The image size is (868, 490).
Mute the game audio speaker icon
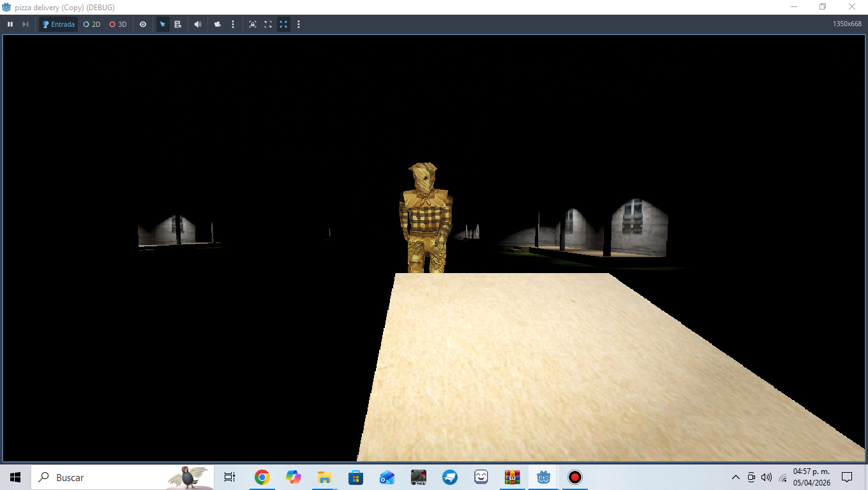point(198,24)
